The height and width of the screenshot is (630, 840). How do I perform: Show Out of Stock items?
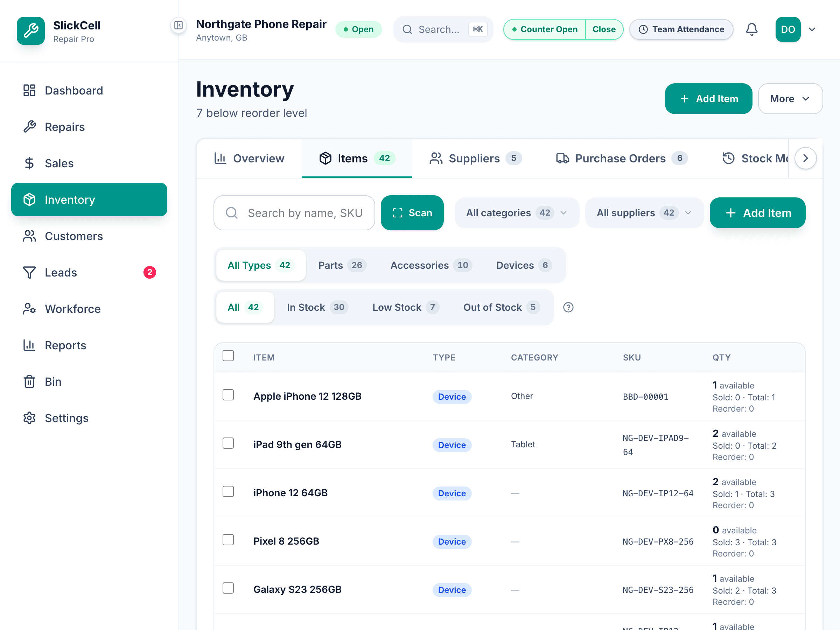[x=501, y=307]
